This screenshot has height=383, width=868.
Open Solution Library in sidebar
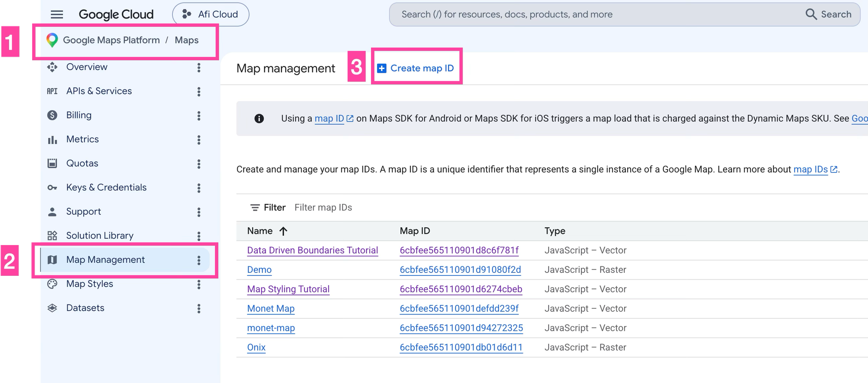coord(100,236)
